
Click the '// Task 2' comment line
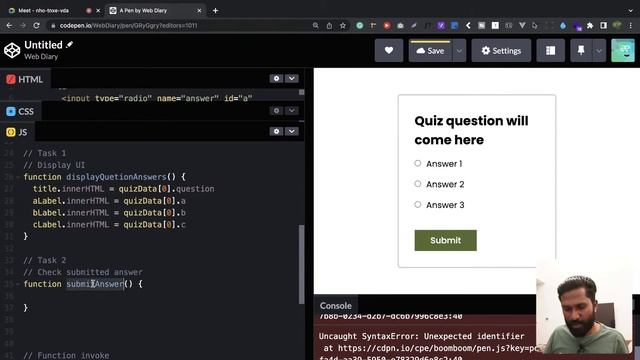pyautogui.click(x=44, y=260)
